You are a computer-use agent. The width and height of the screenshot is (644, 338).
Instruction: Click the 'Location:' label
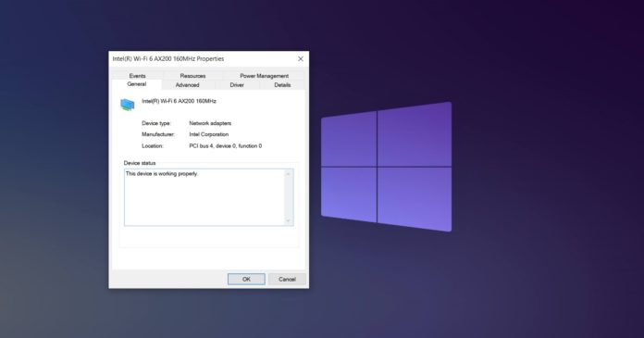(153, 146)
